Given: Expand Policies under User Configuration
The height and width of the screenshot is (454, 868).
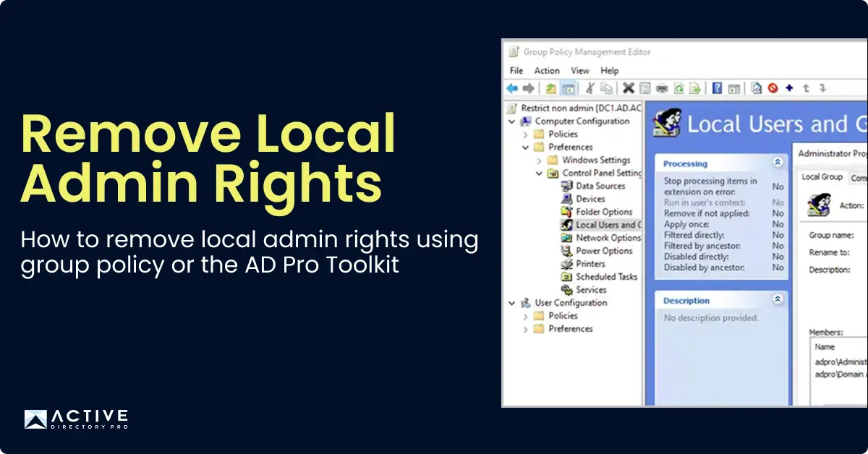Looking at the screenshot, I should pyautogui.click(x=526, y=316).
